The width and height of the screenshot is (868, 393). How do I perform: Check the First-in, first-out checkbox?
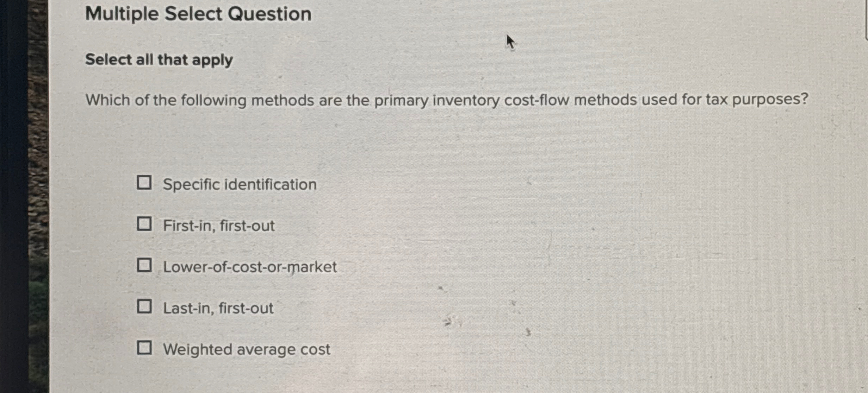click(x=145, y=224)
